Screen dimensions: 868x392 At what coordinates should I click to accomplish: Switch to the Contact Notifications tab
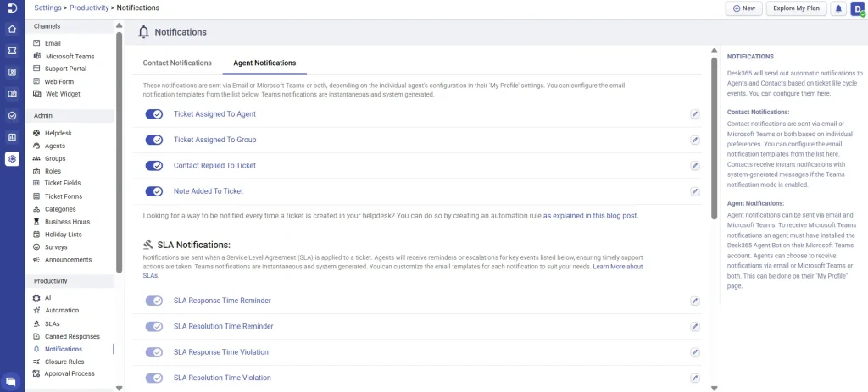pyautogui.click(x=177, y=63)
